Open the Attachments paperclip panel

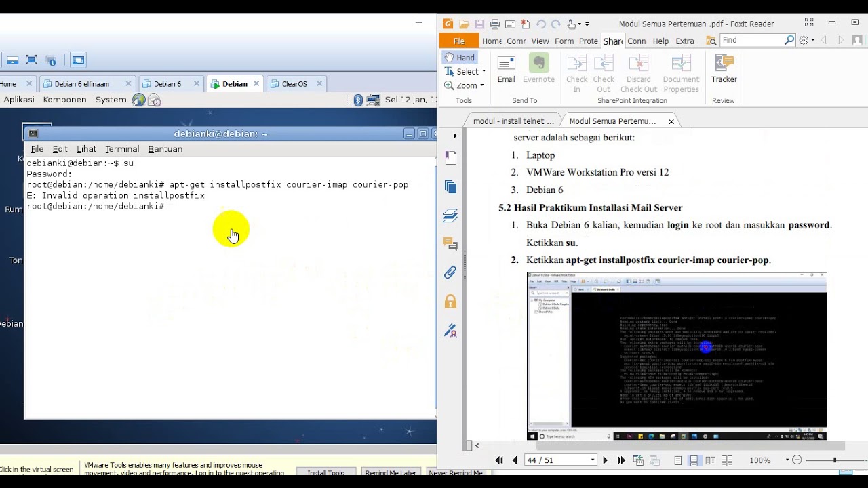(450, 272)
